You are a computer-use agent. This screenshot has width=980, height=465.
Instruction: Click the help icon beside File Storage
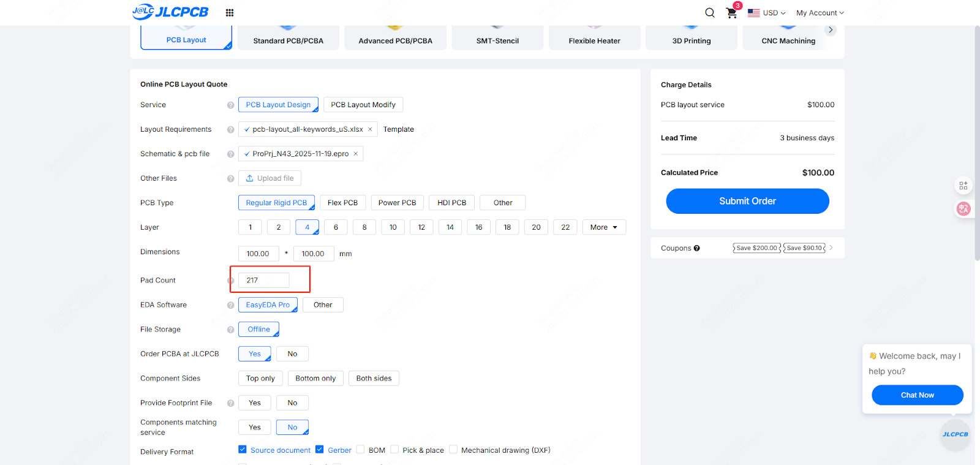231,330
